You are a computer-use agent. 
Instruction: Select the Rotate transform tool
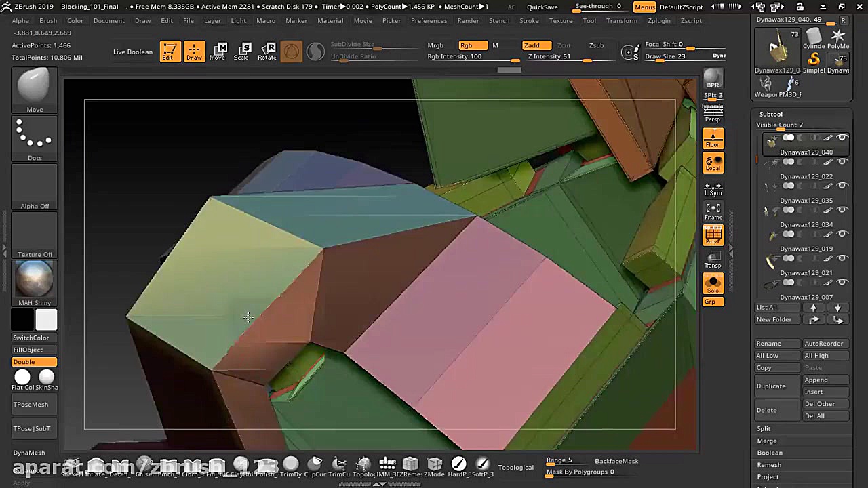point(267,52)
